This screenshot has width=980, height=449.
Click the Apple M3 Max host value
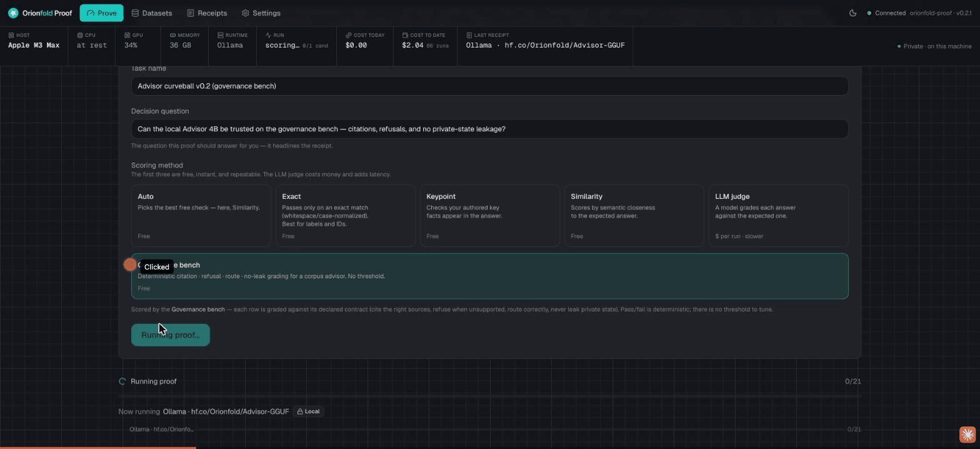point(34,45)
